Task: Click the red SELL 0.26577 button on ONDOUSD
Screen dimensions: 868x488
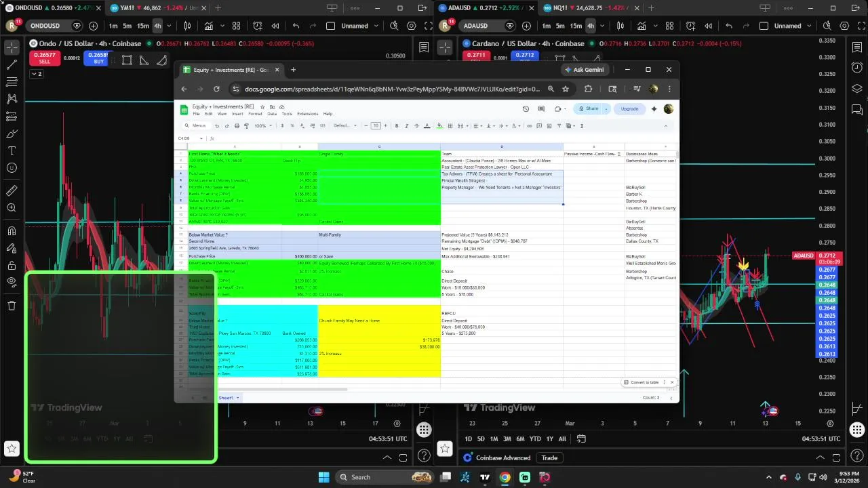Action: [x=44, y=58]
